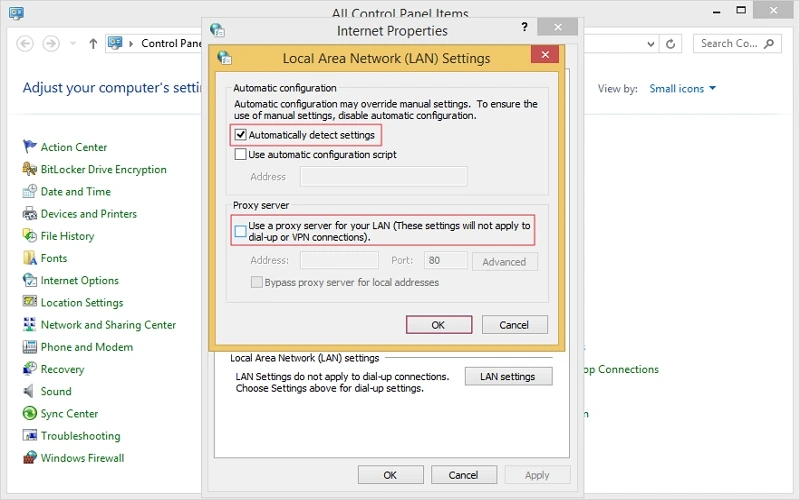Click the Back arrow in Control Panel
The height and width of the screenshot is (500, 800).
coord(25,44)
